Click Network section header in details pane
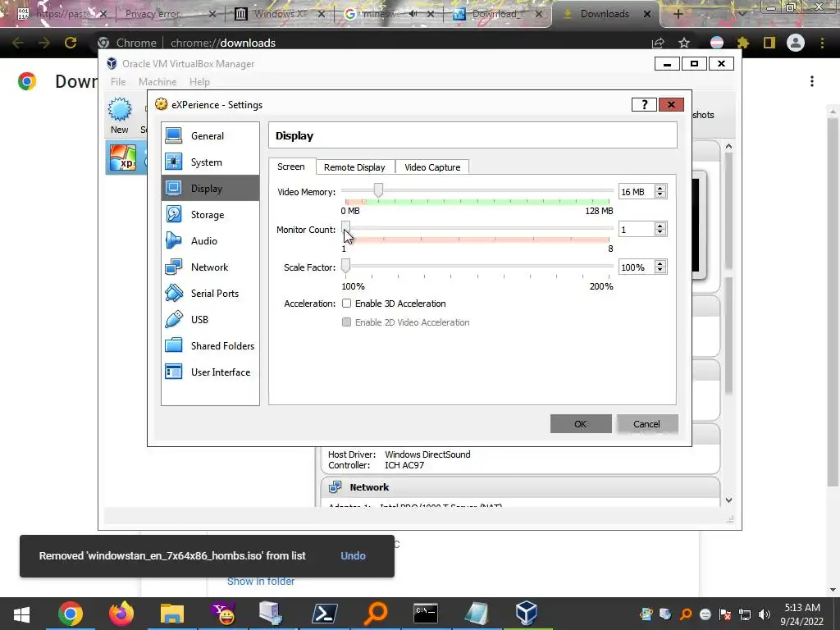Screen dimensions: 840x630 520,487
